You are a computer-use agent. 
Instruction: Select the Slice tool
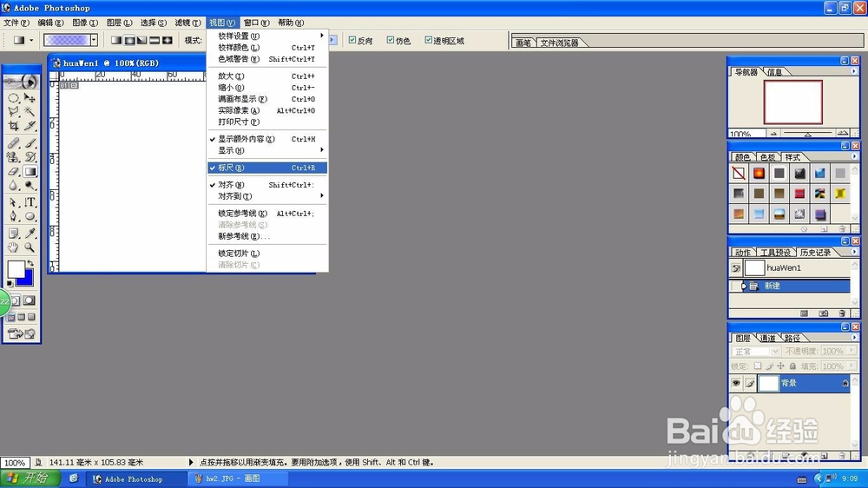30,126
